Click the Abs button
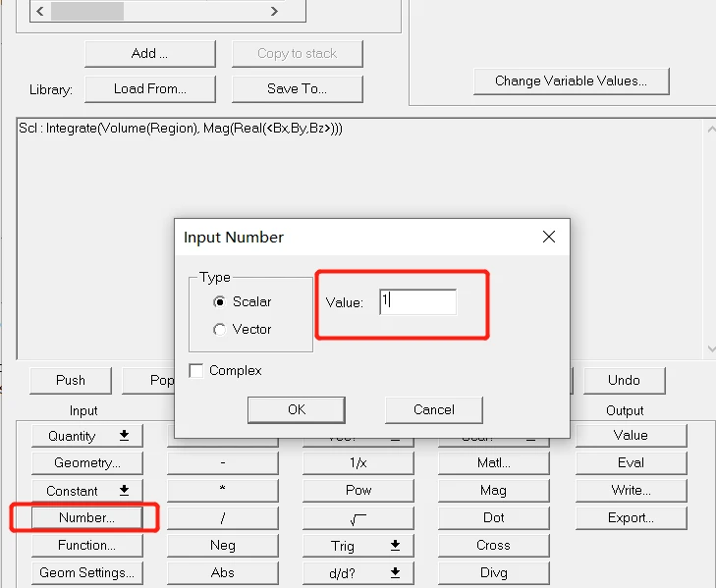This screenshot has height=588, width=716. point(223,572)
